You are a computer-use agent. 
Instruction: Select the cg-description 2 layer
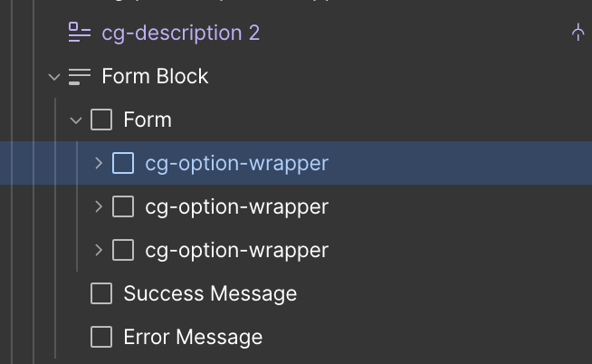[x=180, y=33]
